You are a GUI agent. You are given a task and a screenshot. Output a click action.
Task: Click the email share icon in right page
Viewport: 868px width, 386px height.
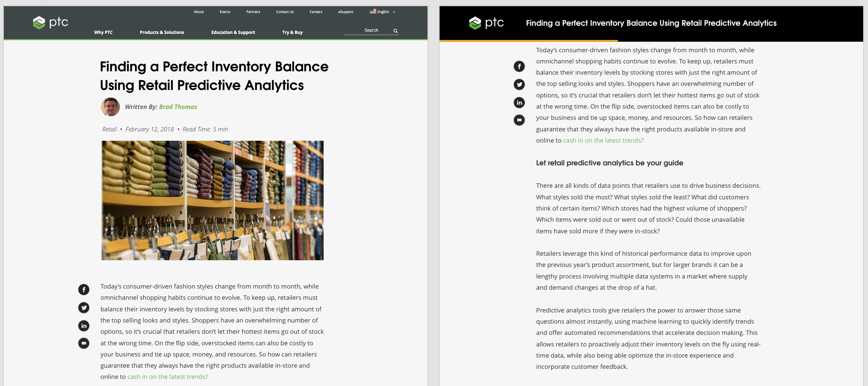[x=519, y=120]
